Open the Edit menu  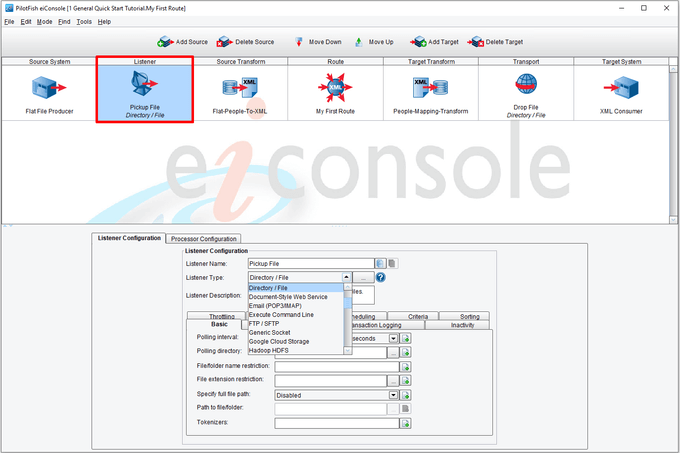26,22
